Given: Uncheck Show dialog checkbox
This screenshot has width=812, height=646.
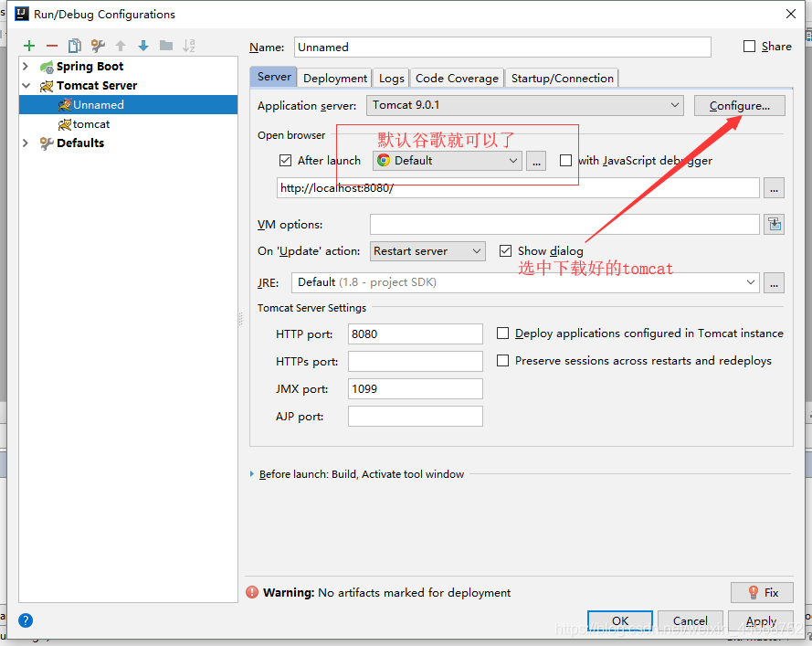Looking at the screenshot, I should tap(505, 251).
